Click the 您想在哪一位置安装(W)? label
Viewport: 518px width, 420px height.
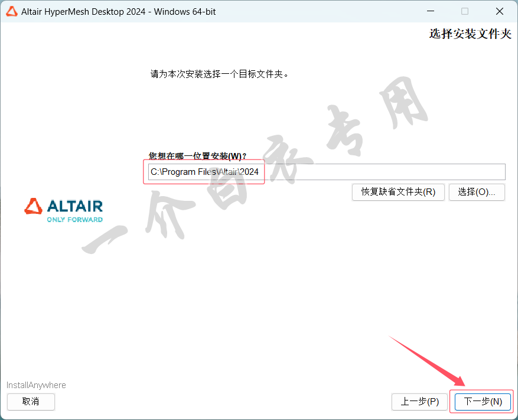tap(197, 155)
